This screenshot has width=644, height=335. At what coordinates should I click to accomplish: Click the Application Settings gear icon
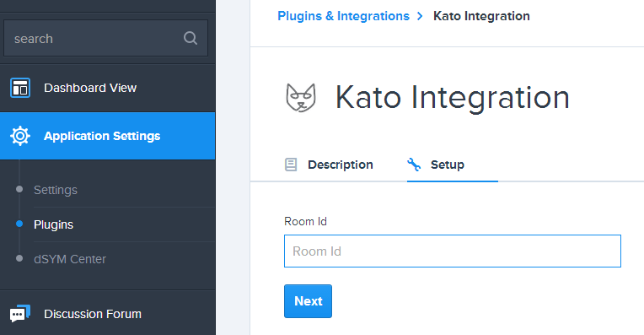(x=20, y=136)
